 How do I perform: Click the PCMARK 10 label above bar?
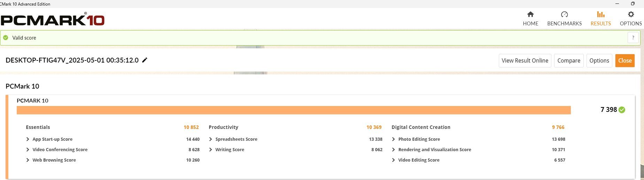(x=32, y=100)
